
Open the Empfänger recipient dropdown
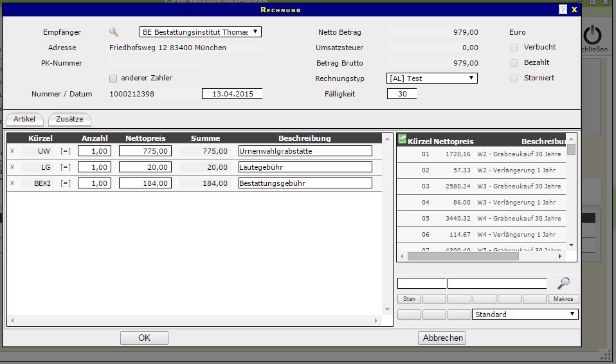point(201,32)
